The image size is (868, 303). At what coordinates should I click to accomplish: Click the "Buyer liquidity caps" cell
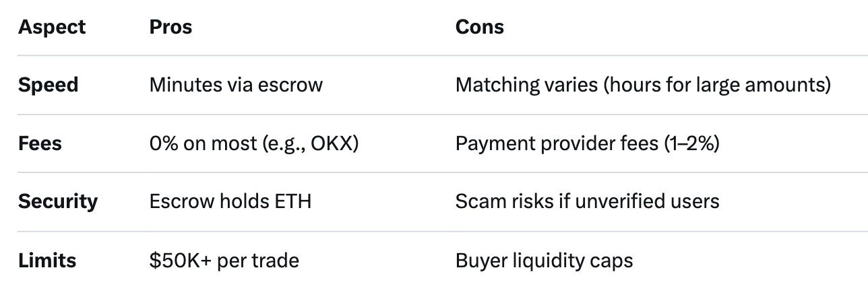click(544, 260)
